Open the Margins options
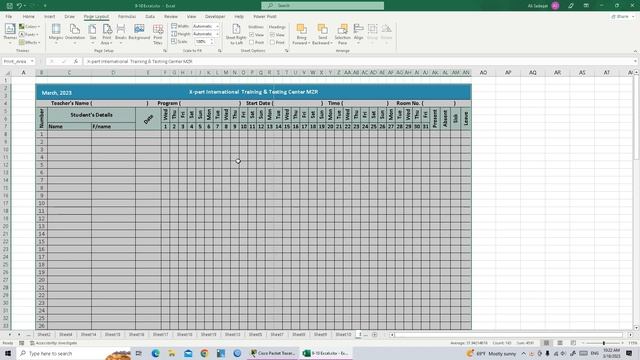 (x=56, y=34)
